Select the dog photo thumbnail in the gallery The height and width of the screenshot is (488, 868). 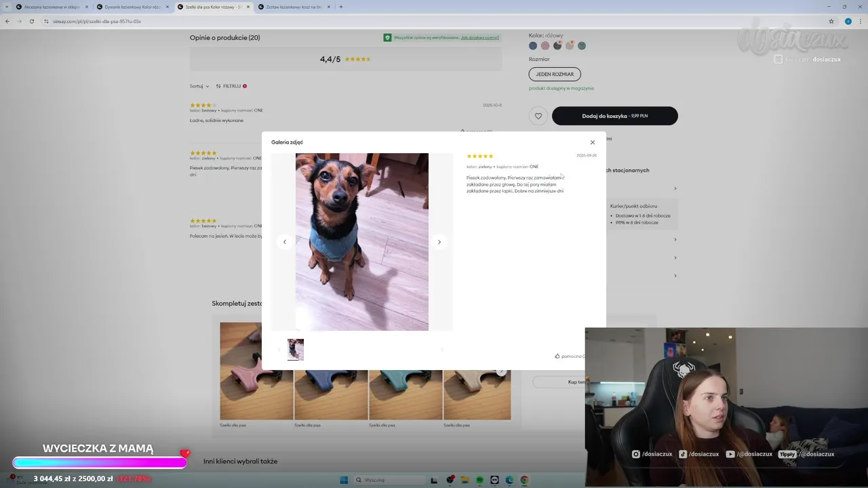coord(296,349)
